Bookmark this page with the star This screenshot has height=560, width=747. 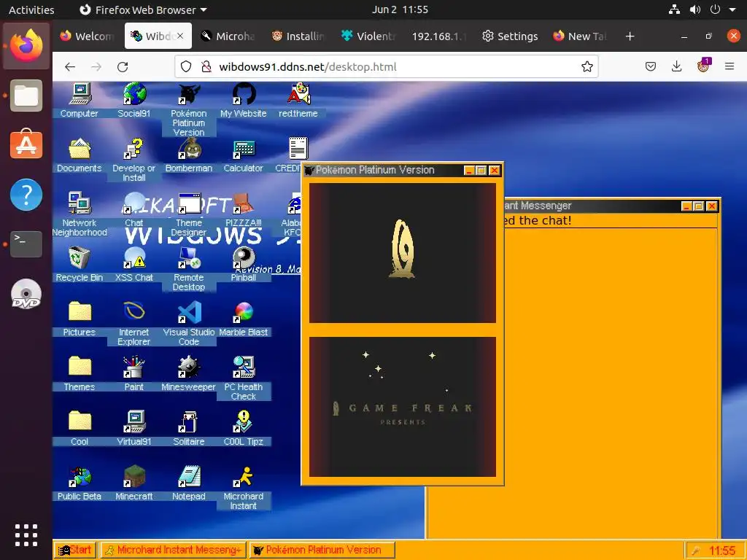pos(587,66)
